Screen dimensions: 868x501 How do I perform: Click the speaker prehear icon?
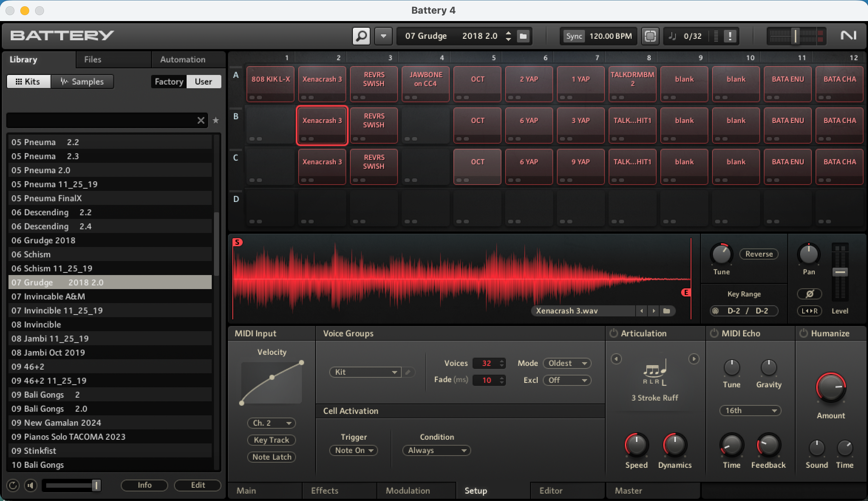pos(30,485)
